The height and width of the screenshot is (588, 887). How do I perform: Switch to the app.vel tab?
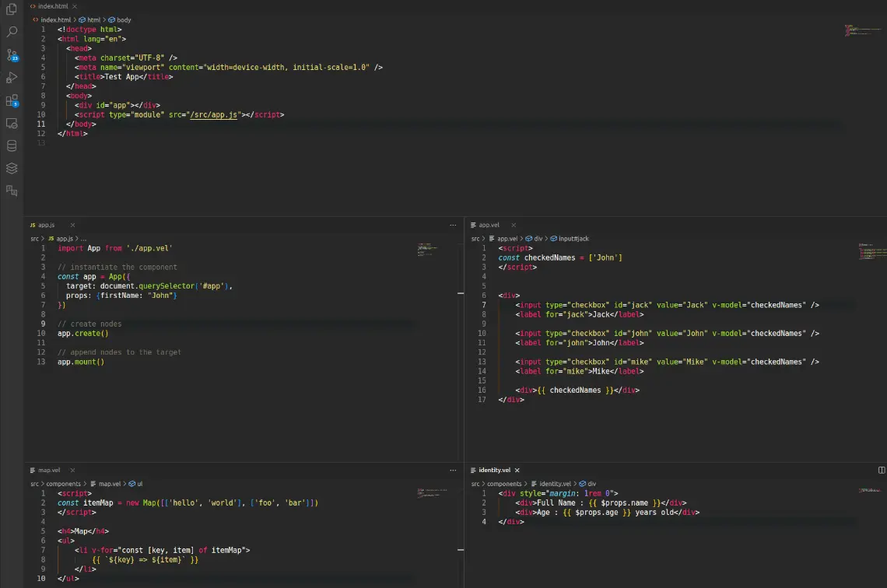click(x=489, y=225)
